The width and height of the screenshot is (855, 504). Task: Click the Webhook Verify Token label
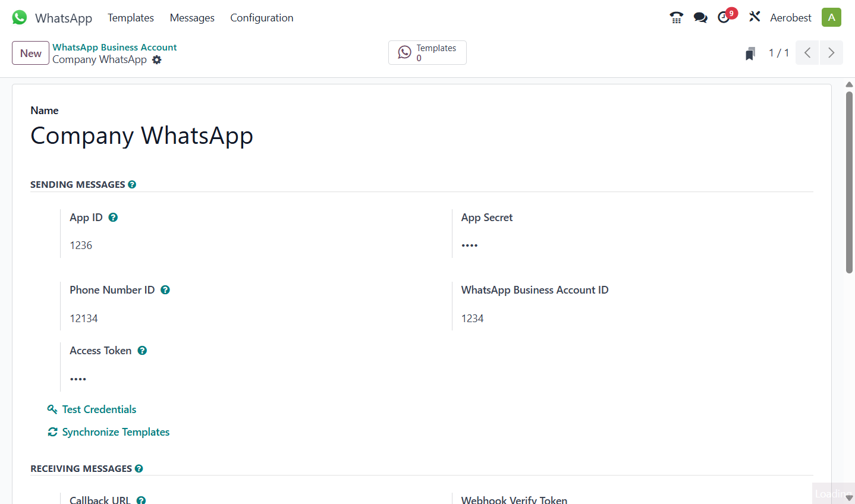tap(514, 500)
